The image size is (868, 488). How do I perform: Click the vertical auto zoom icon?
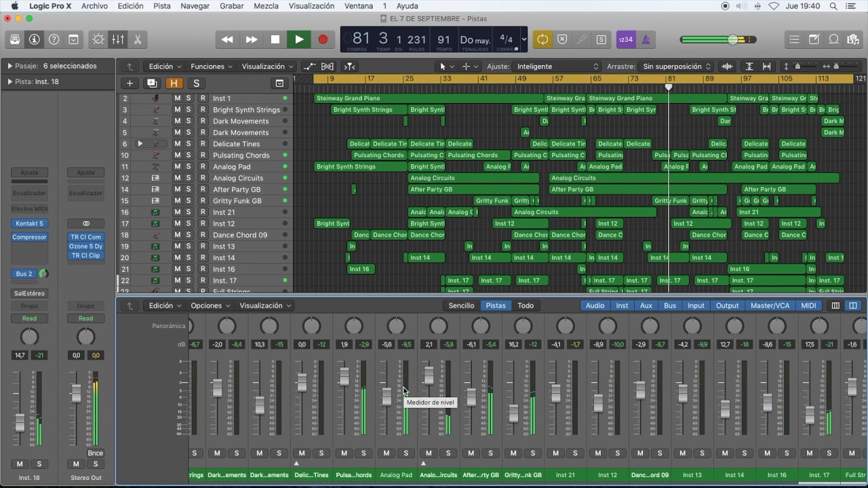(x=749, y=66)
